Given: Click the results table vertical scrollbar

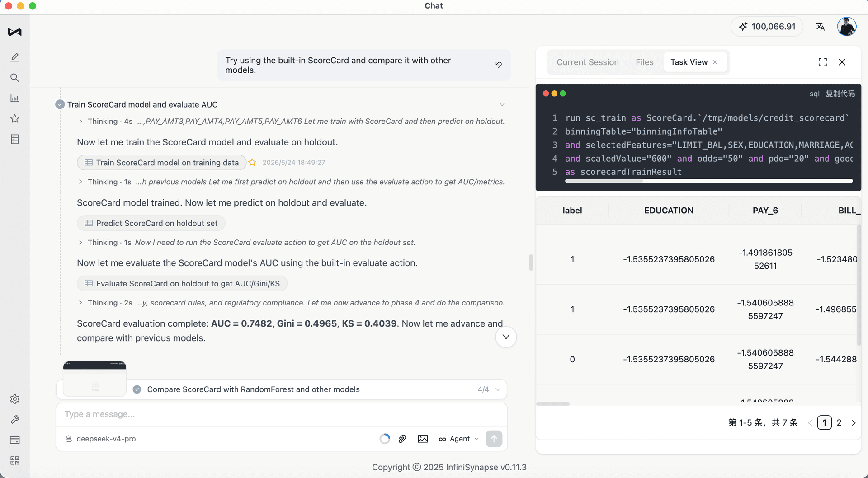Looking at the screenshot, I should [859, 286].
